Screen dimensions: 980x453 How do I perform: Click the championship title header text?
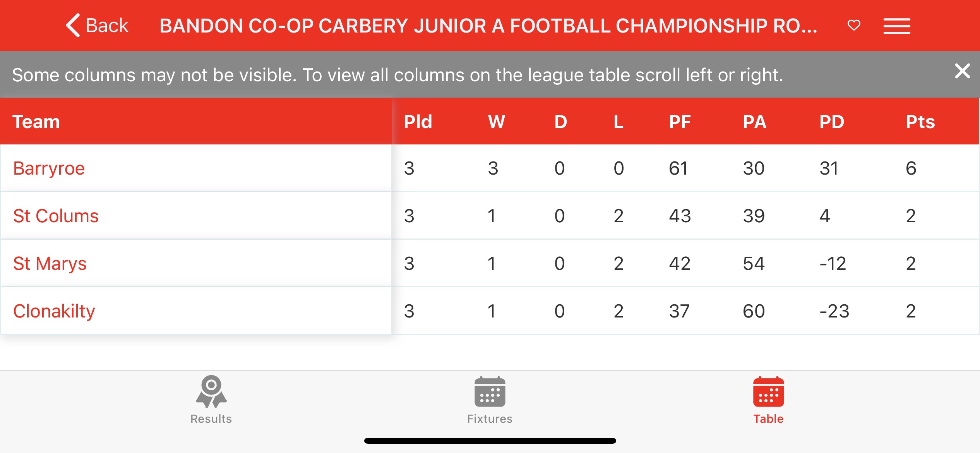pyautogui.click(x=488, y=26)
